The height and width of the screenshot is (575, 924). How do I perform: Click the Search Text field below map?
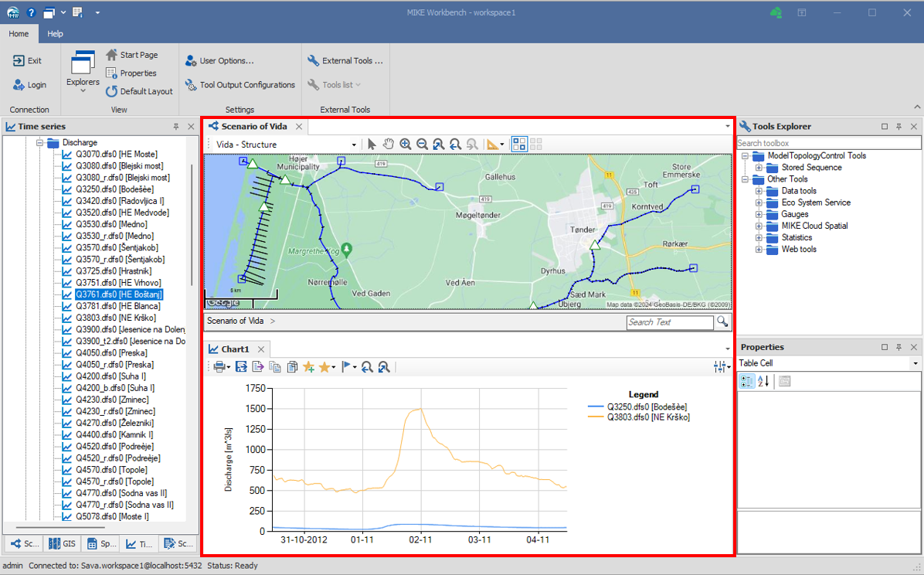tap(670, 322)
